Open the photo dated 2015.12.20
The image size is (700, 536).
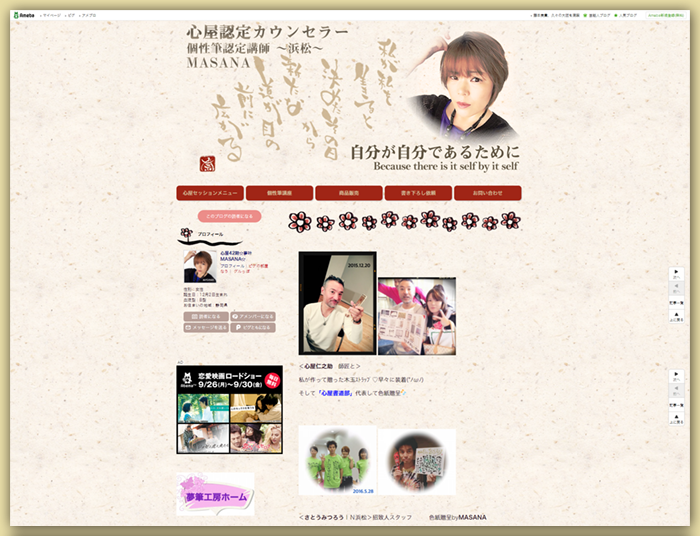pos(338,303)
